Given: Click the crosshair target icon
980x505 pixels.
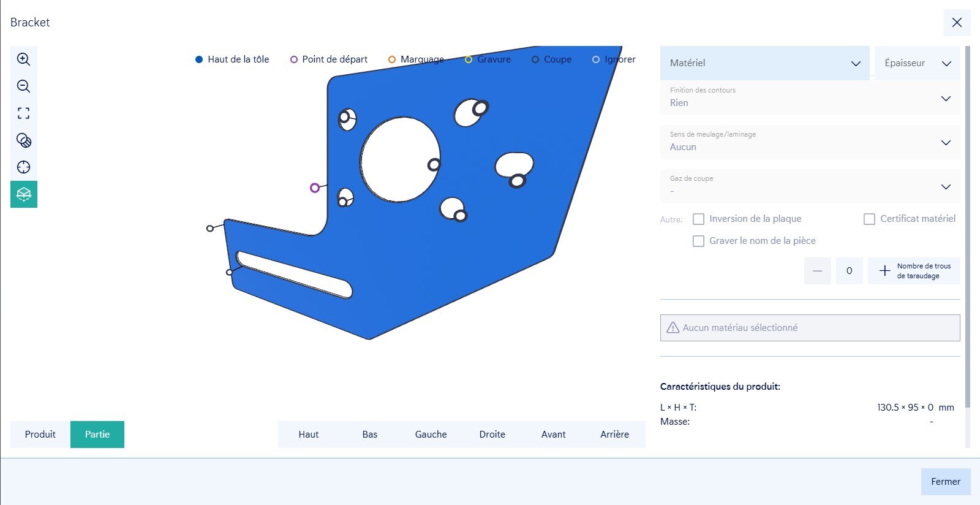Looking at the screenshot, I should [23, 167].
